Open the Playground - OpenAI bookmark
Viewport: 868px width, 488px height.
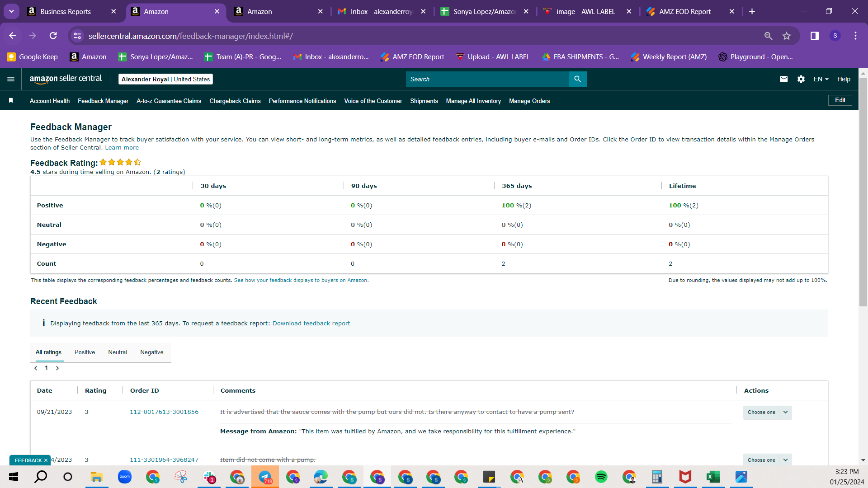(755, 57)
